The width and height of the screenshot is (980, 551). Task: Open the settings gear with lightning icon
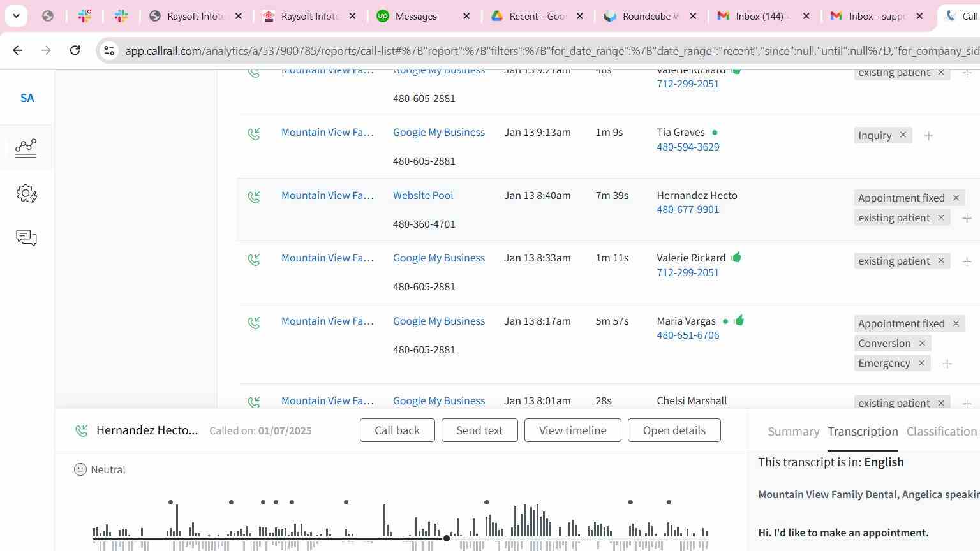coord(27,193)
